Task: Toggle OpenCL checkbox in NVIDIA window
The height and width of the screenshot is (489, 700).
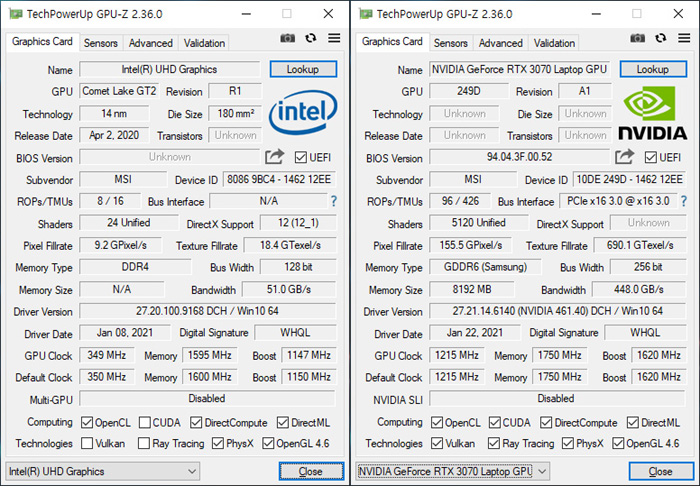Action: click(437, 422)
